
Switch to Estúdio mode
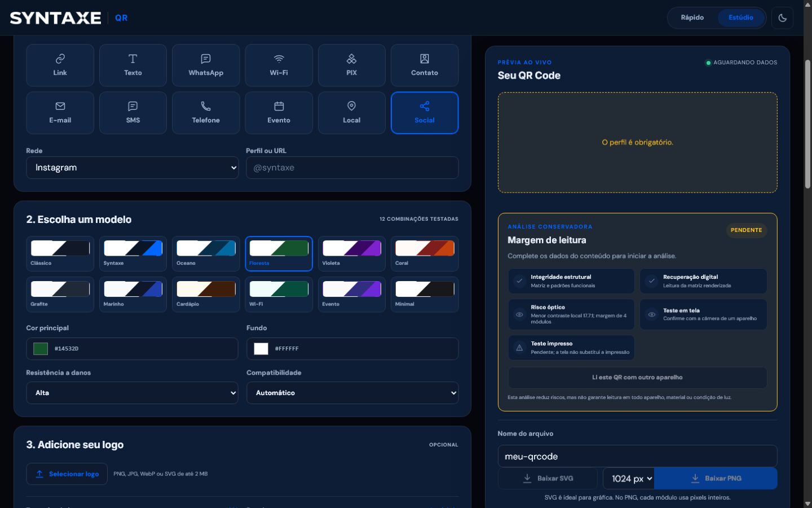pos(741,17)
